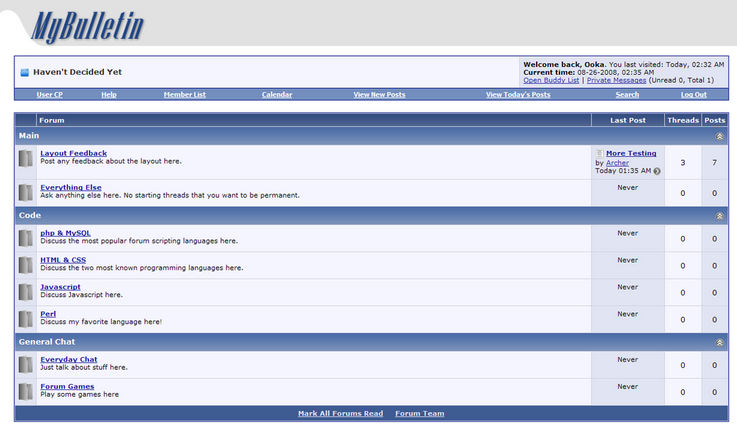This screenshot has height=424, width=737.
Task: Collapse the Main category
Action: point(718,136)
